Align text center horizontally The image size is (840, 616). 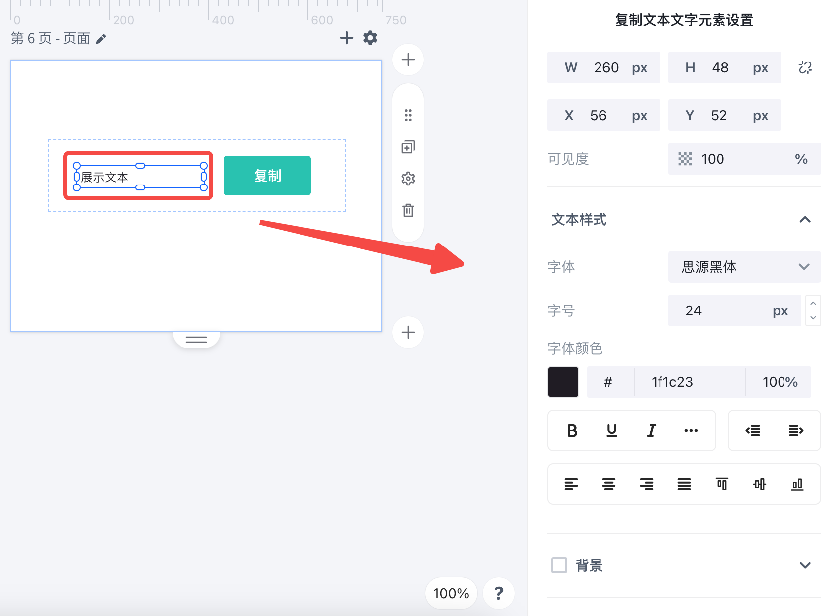point(609,484)
